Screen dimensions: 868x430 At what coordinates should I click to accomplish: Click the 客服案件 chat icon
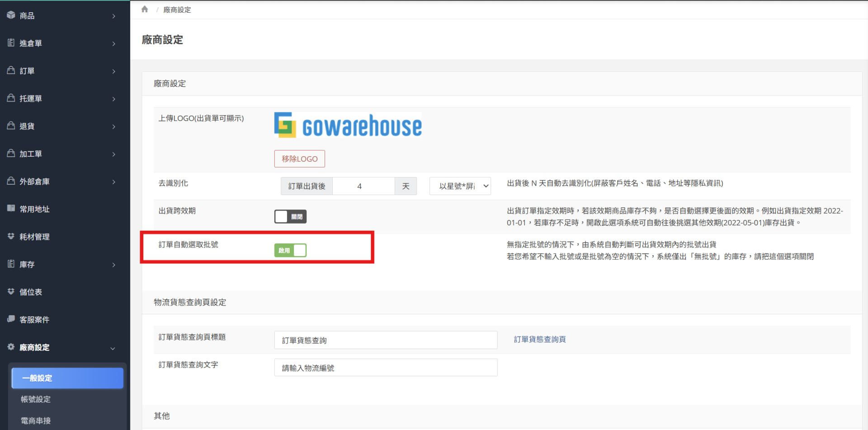[x=11, y=319]
